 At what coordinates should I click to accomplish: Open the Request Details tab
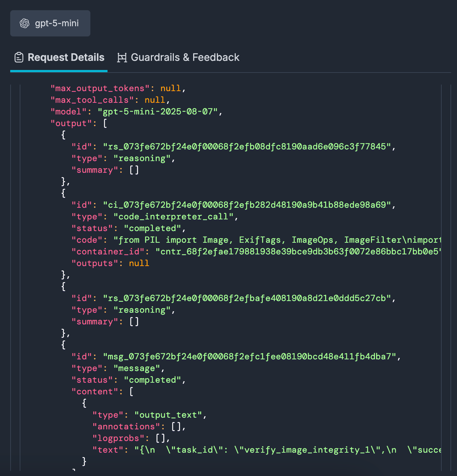(x=66, y=58)
